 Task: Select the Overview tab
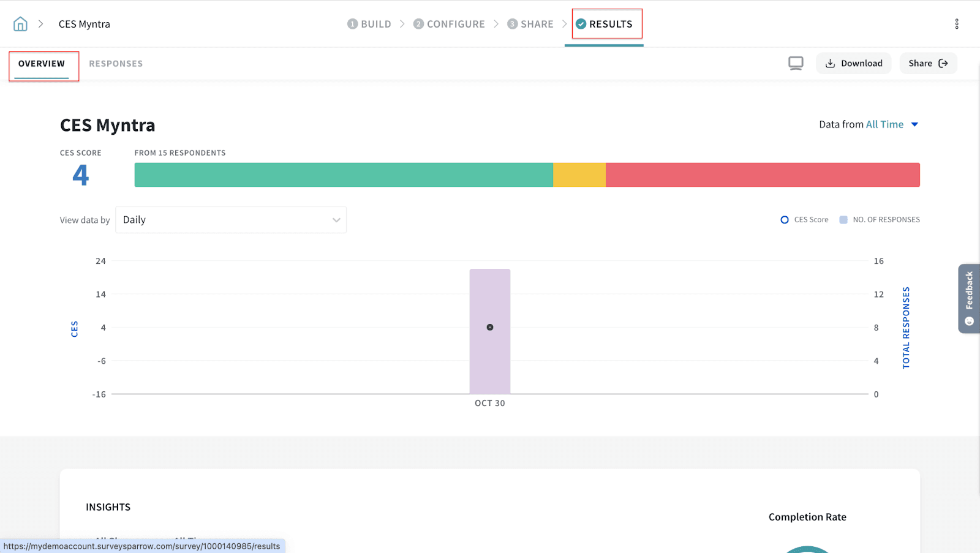[x=42, y=64]
